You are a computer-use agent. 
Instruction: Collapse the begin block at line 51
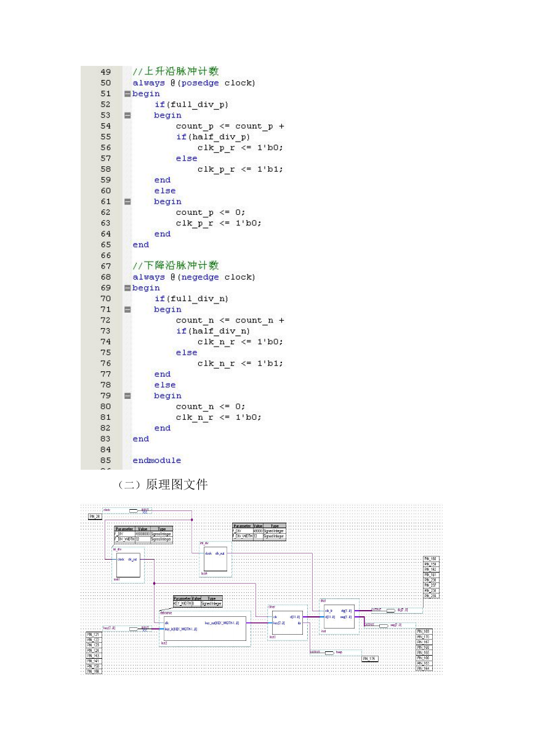(x=127, y=94)
